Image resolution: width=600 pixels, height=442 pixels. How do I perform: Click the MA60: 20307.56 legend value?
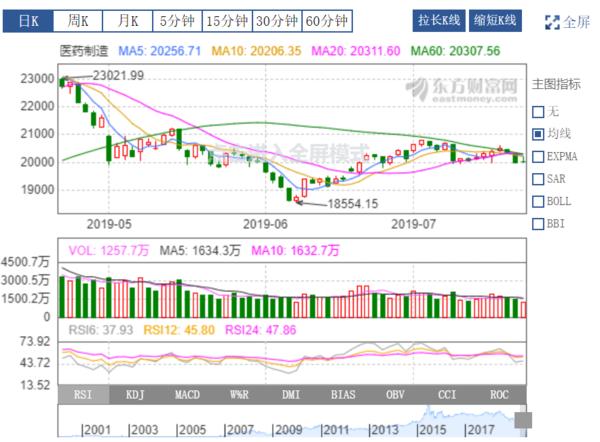[x=455, y=51]
